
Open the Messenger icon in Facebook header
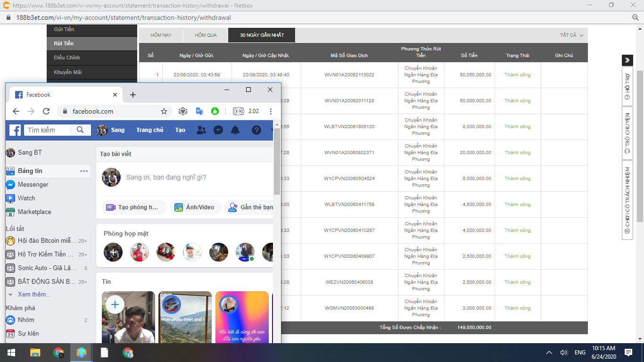[x=218, y=130]
